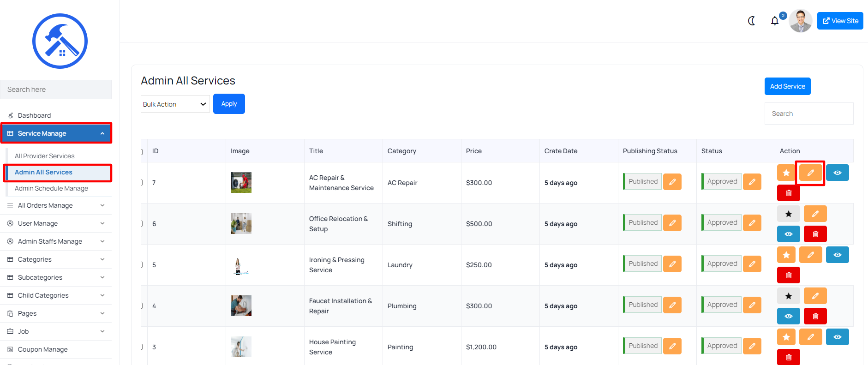Open the admin profile avatar

coord(800,21)
